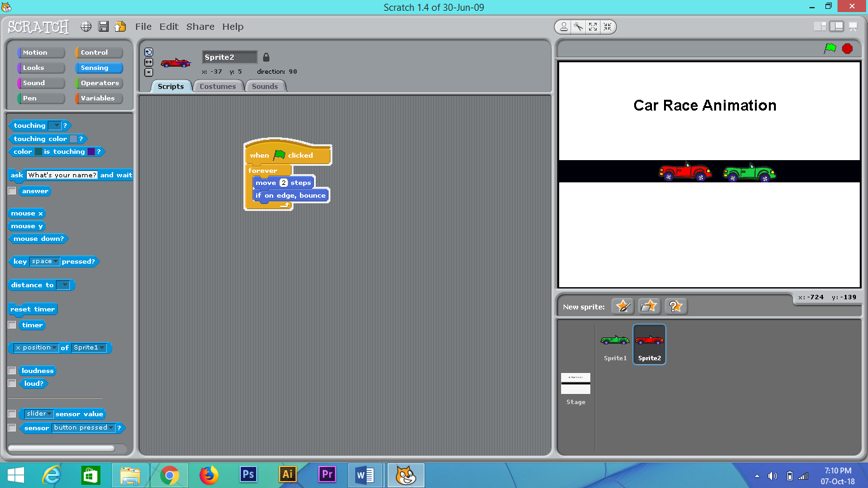The width and height of the screenshot is (868, 488).
Task: Open the Paint new sprite editor
Action: pyautogui.click(x=623, y=306)
